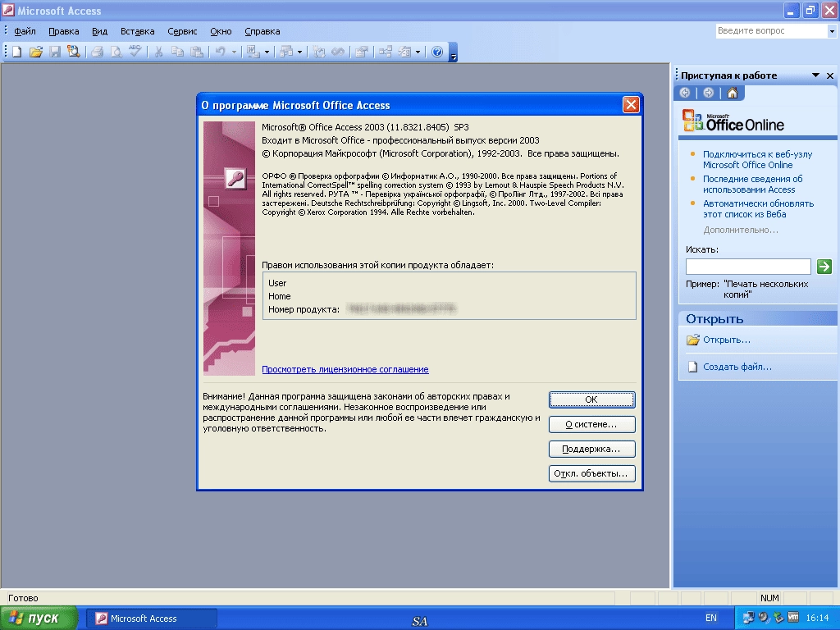840x630 pixels.
Task: Click the 'Откл. объекты...' button
Action: coord(592,473)
